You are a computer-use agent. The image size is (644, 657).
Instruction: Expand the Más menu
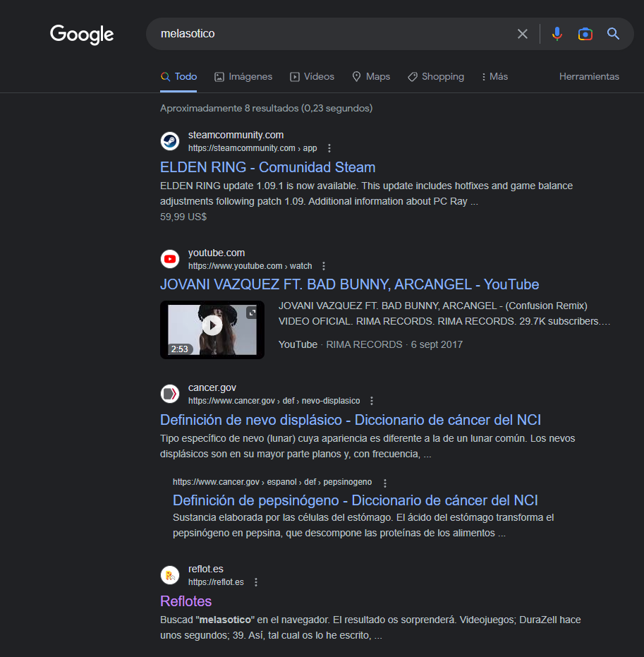click(494, 77)
